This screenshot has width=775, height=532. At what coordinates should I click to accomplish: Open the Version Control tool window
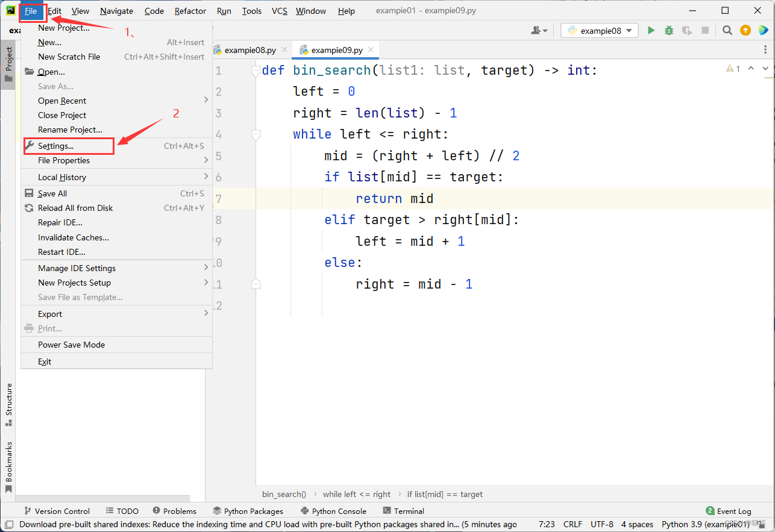(56, 511)
